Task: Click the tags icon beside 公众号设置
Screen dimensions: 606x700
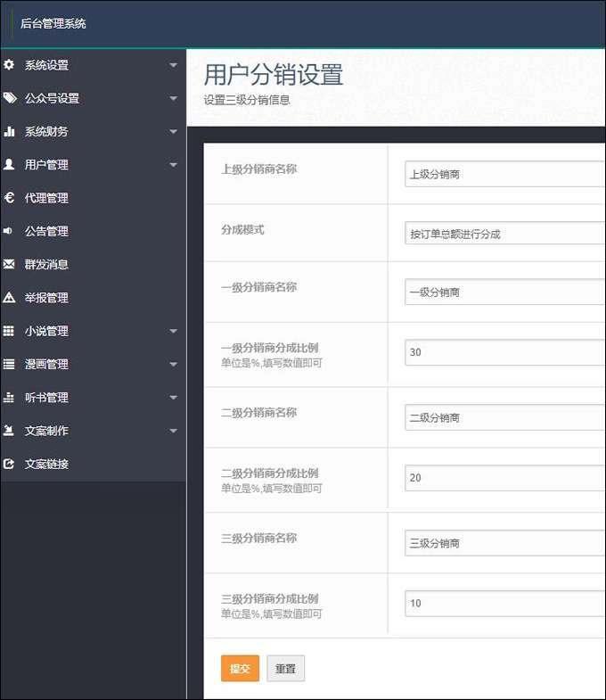Action: tap(9, 98)
